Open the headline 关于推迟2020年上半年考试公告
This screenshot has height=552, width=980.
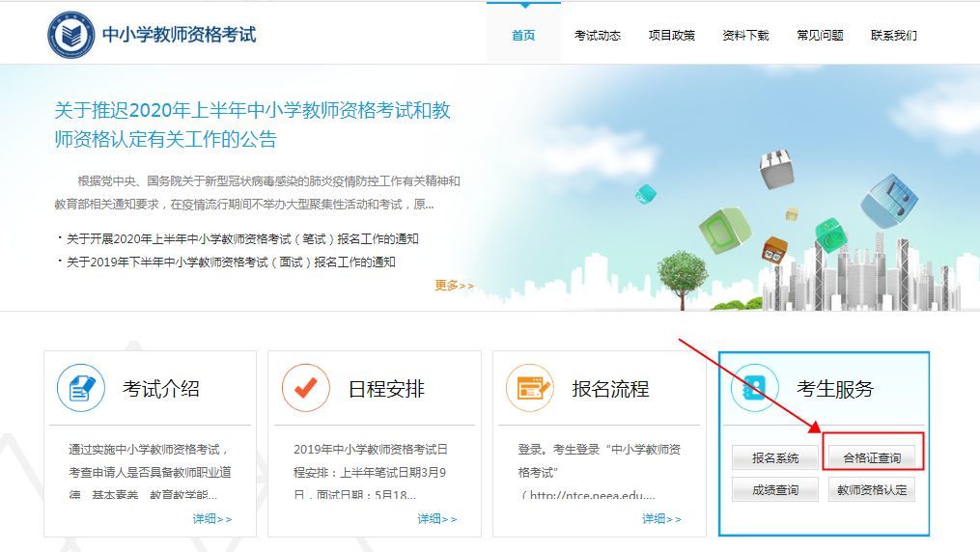[253, 124]
